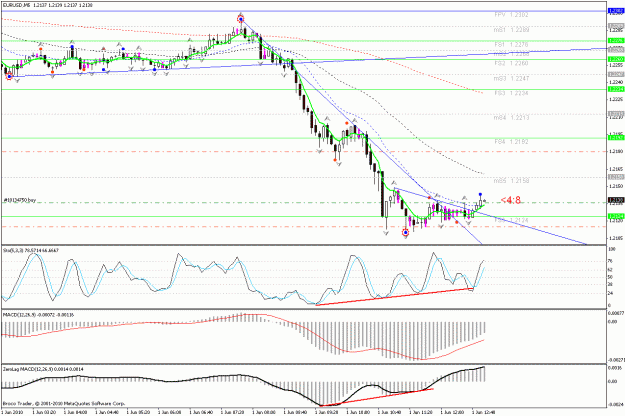This screenshot has height=416, width=625.
Task: Click the red-circled marker at the price peak
Action: point(240,19)
